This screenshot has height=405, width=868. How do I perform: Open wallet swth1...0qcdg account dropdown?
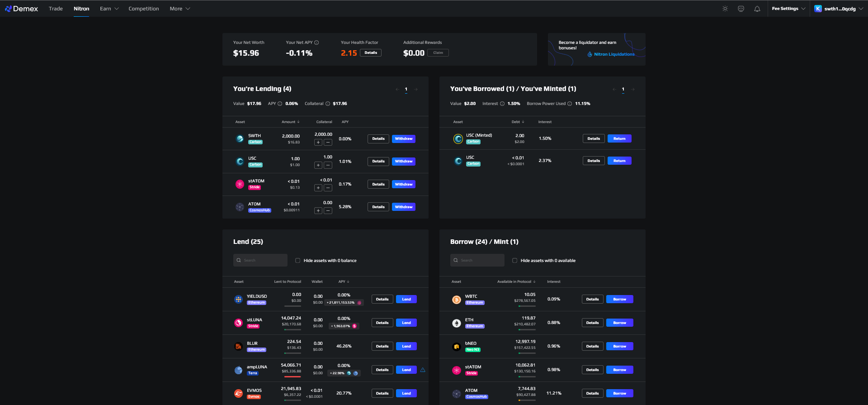(x=839, y=9)
